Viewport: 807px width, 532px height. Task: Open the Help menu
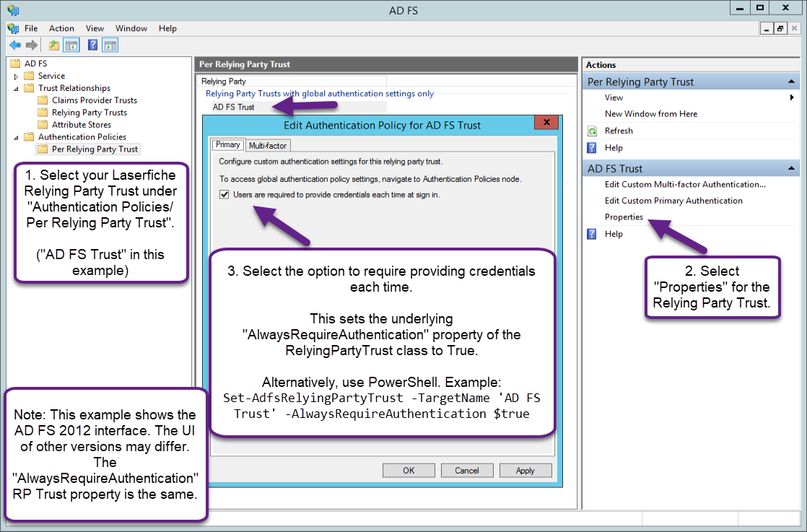click(x=167, y=28)
